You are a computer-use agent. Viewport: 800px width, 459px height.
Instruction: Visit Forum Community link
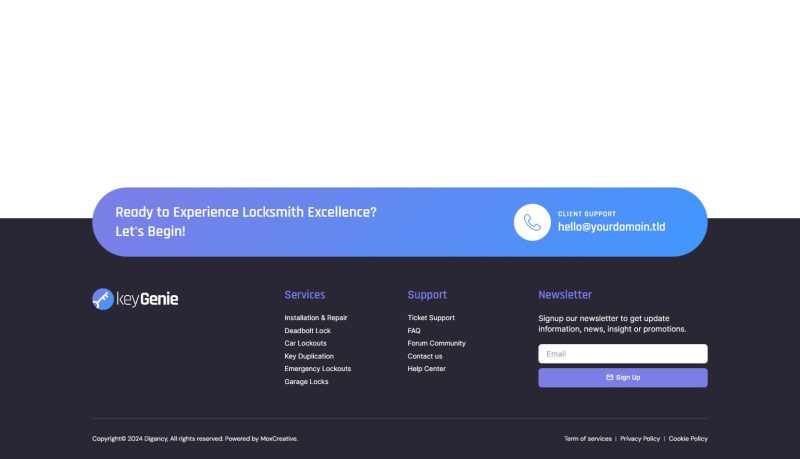point(436,343)
